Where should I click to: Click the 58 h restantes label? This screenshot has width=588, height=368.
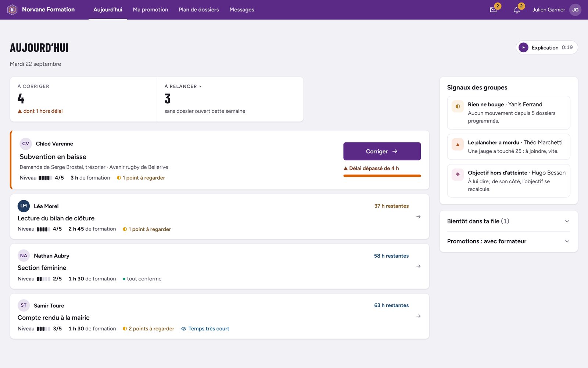coord(391,256)
